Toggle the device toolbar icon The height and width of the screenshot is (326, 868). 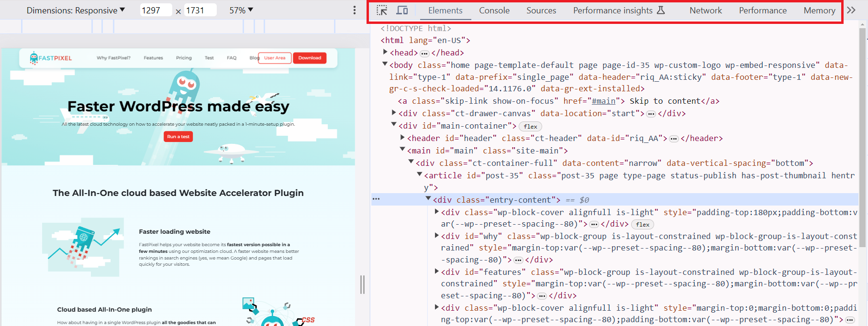click(402, 10)
